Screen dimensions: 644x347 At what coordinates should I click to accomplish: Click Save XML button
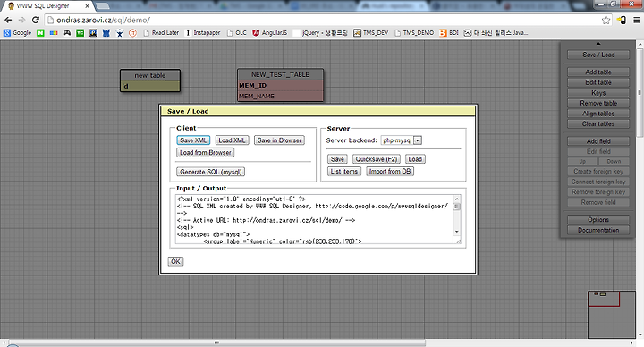pos(193,140)
